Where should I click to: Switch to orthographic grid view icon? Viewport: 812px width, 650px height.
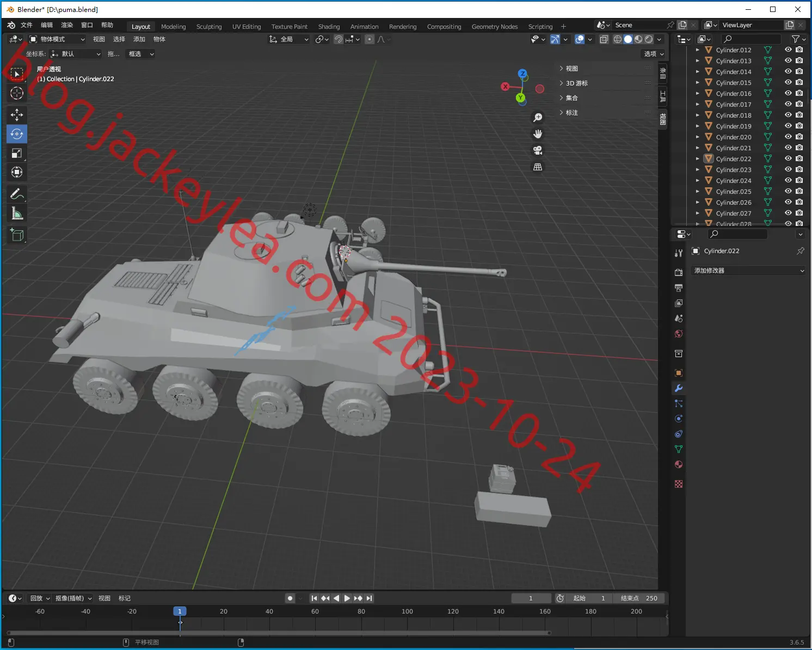tap(538, 167)
